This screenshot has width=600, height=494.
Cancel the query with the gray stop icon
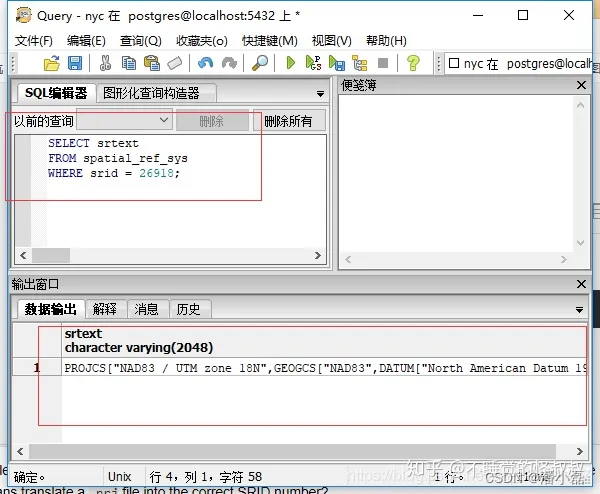(383, 63)
